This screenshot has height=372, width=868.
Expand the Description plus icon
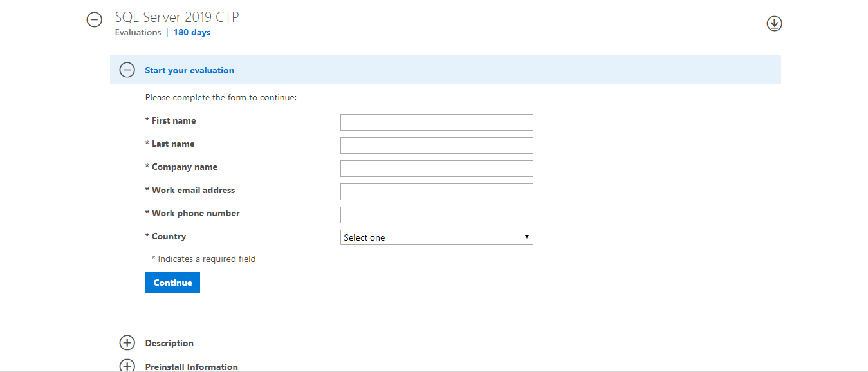coord(127,343)
